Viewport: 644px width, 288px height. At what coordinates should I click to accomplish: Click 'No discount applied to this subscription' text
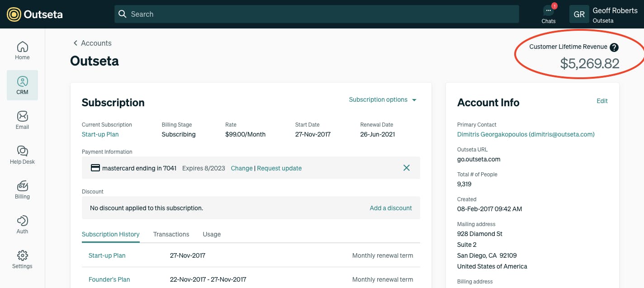click(147, 208)
